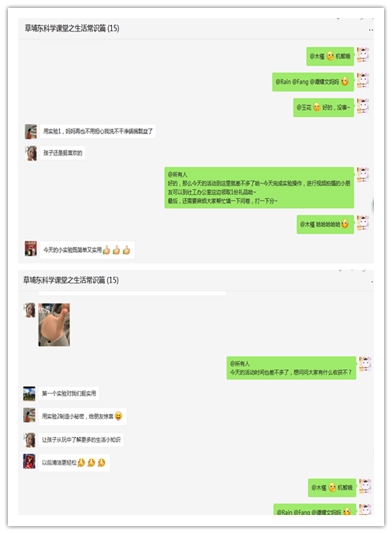Open the thumbs-up photo thumbnail
The height and width of the screenshot is (534, 392).
(54, 324)
